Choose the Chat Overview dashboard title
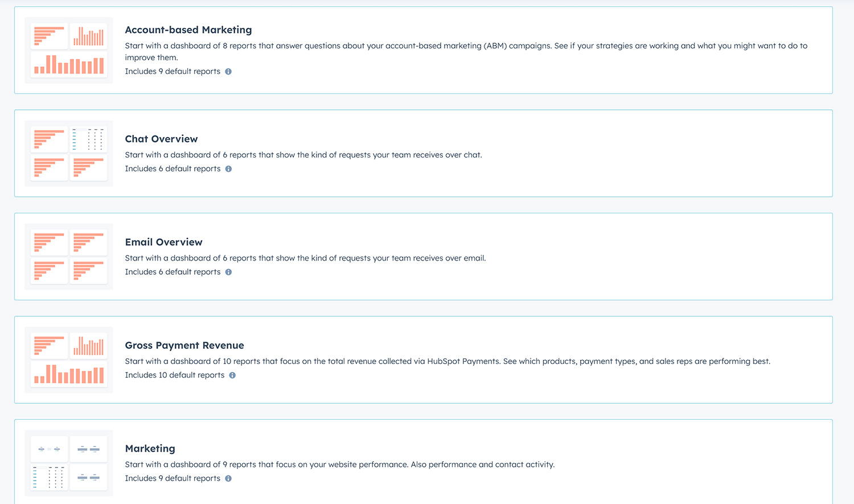854x504 pixels. coord(161,139)
